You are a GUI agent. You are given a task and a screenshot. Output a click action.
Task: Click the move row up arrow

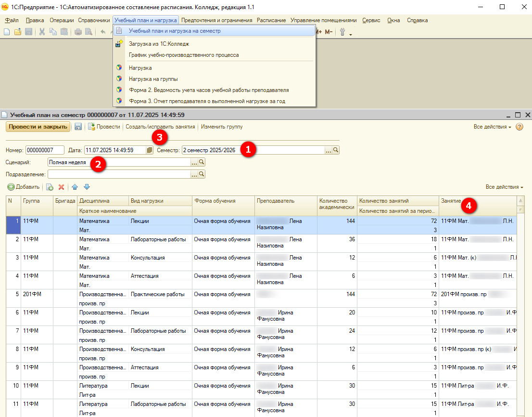coord(75,187)
